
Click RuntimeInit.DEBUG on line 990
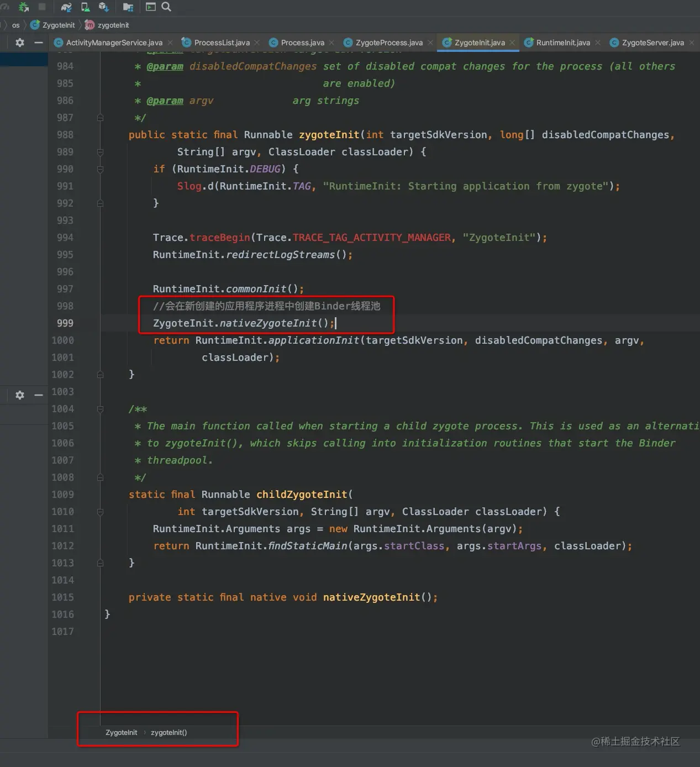click(x=229, y=169)
